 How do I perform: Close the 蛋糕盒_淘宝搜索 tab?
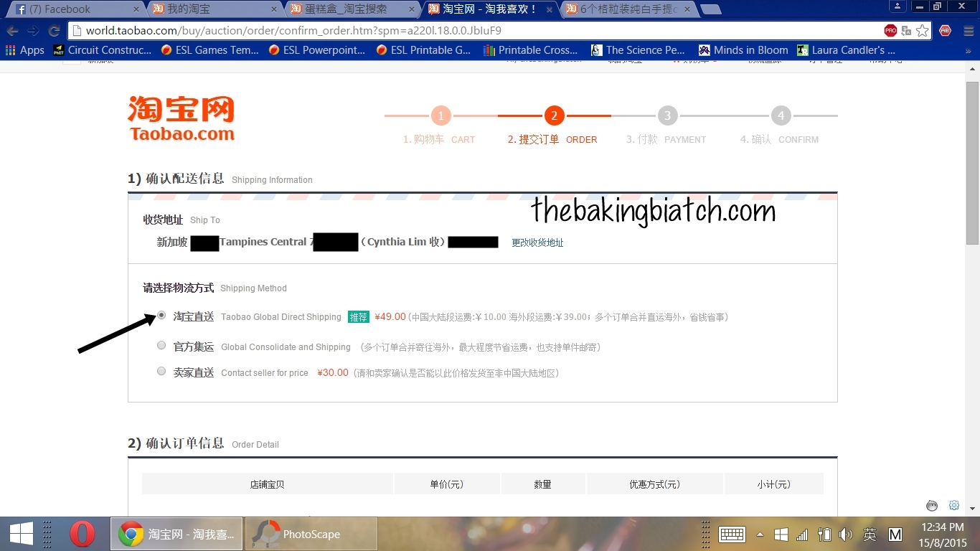[412, 9]
